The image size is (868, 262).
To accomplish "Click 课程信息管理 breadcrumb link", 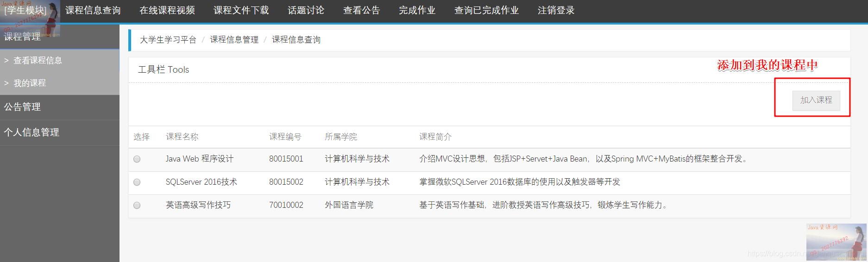I will coord(234,40).
